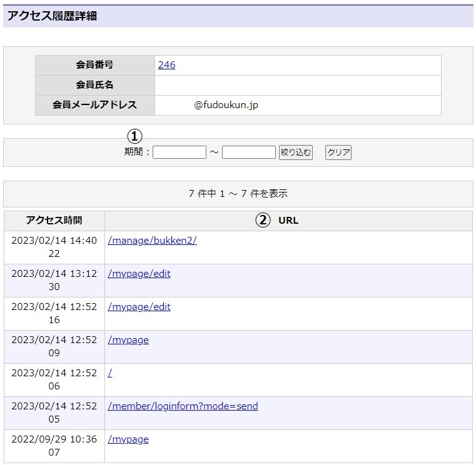The width and height of the screenshot is (476, 465).
Task: Open /mypage/edit link from 13:12 row
Action: pos(139,274)
